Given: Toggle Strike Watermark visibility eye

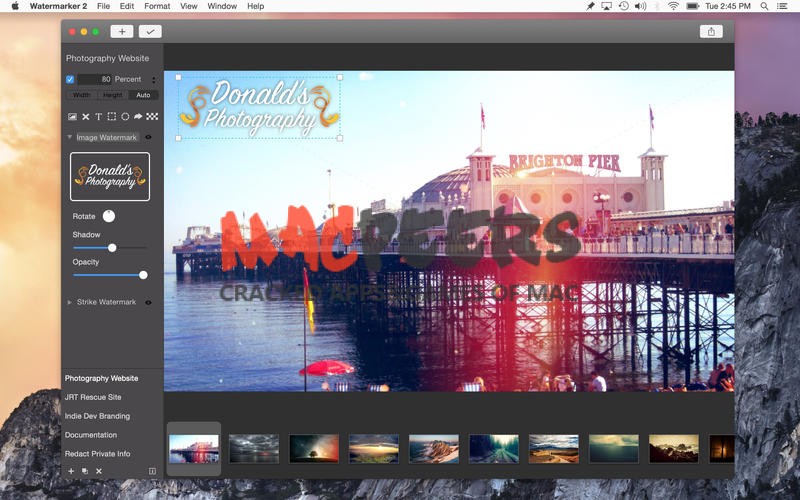Looking at the screenshot, I should (x=148, y=302).
